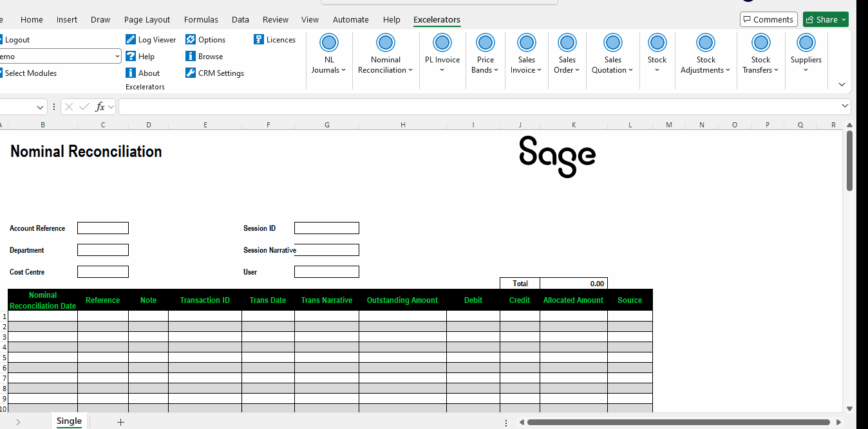Expand the formula bar
868x429 pixels.
coord(845,105)
